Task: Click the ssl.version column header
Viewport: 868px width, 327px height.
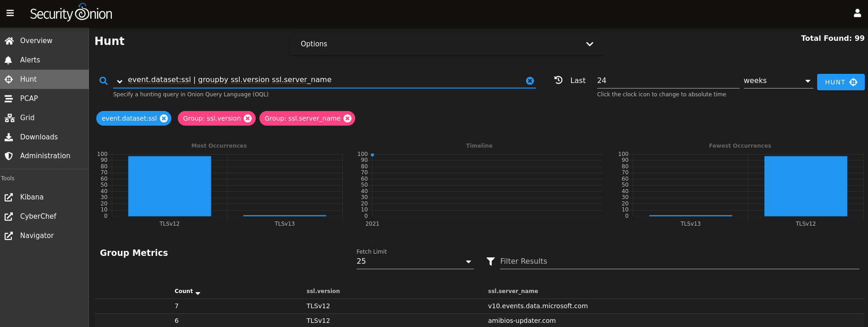Action: click(323, 291)
